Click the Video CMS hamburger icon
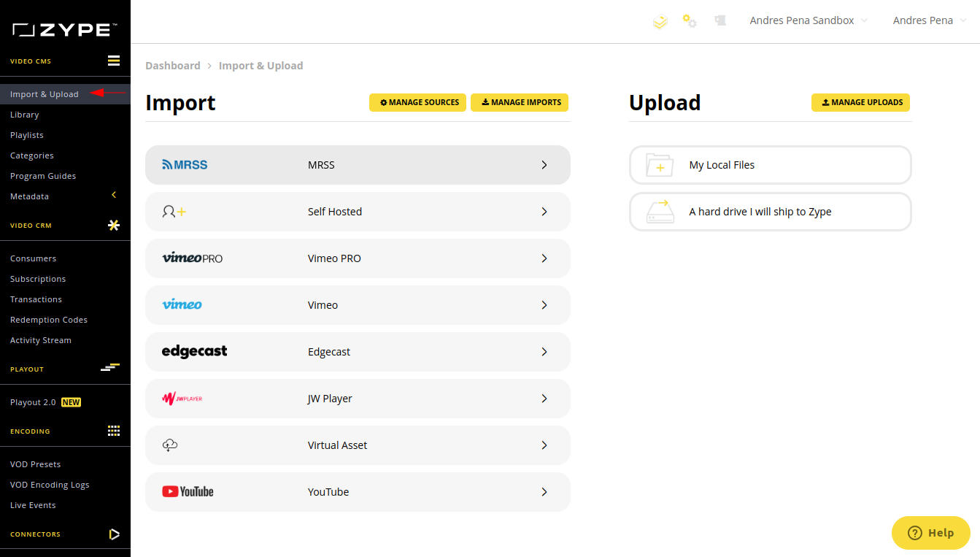 point(114,61)
